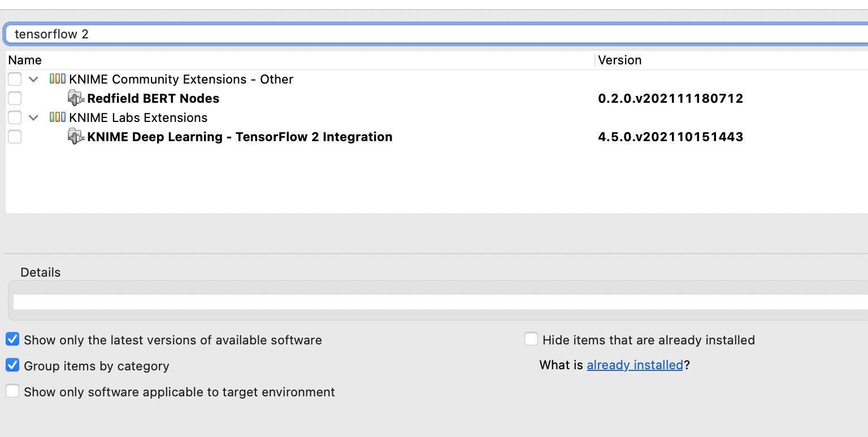Click the Details text area
Viewport: 868px width, 437px height.
click(441, 301)
